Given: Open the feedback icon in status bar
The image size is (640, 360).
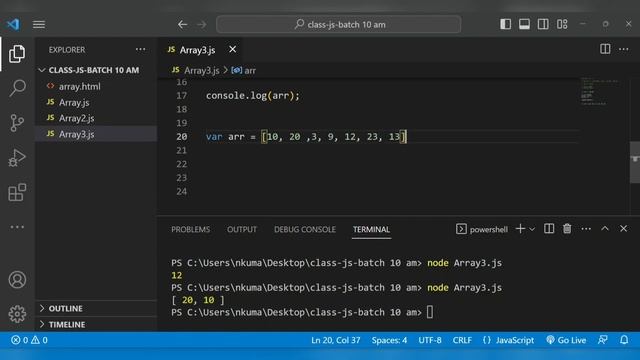Looking at the screenshot, I should (602, 340).
